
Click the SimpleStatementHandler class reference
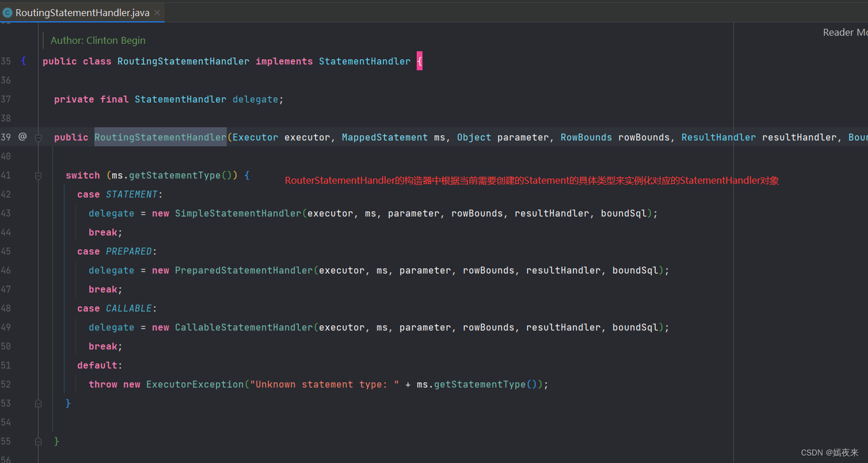238,213
